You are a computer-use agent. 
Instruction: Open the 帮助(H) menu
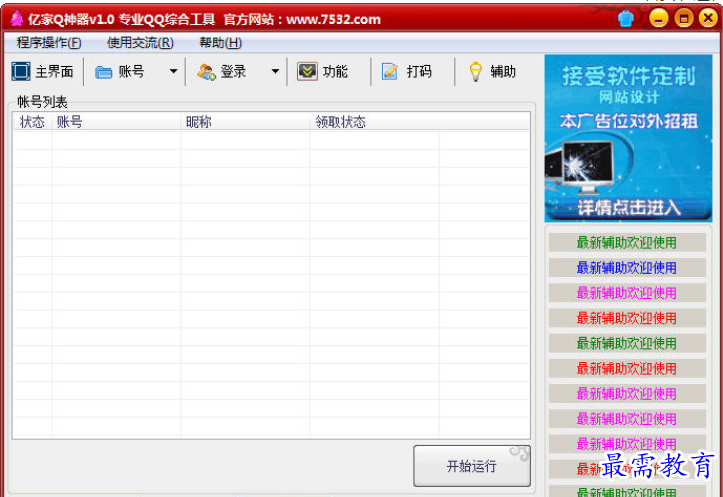click(x=220, y=43)
